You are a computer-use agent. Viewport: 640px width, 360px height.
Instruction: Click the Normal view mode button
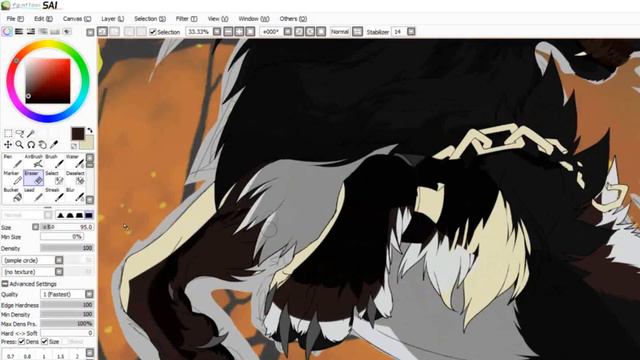(x=340, y=31)
